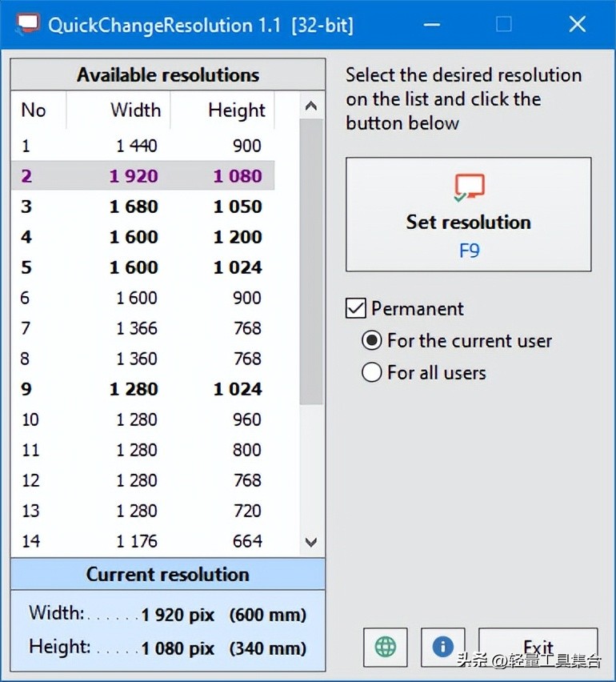The image size is (616, 682).
Task: Sort by the Height column header
Action: point(222,110)
